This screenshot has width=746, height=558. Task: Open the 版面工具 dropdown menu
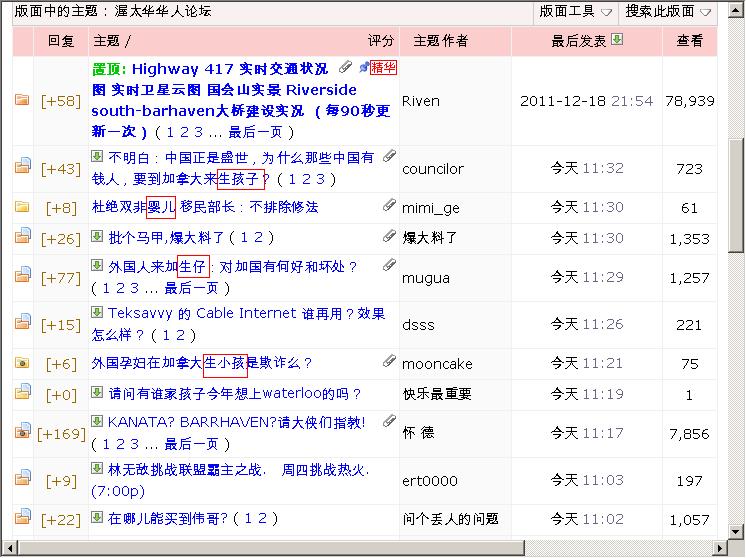coord(575,12)
